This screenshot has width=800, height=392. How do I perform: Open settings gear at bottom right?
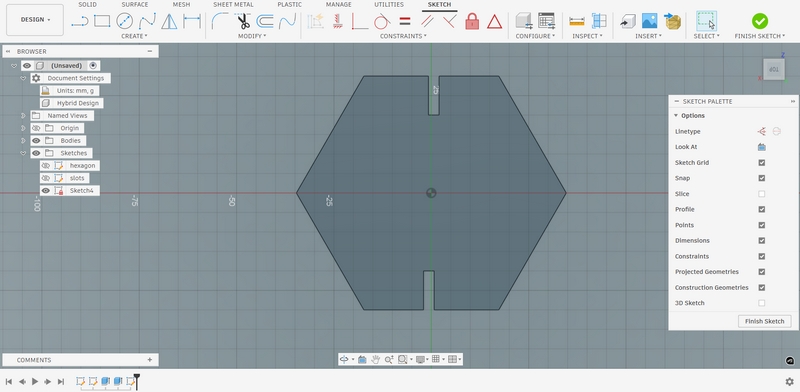coord(789,381)
